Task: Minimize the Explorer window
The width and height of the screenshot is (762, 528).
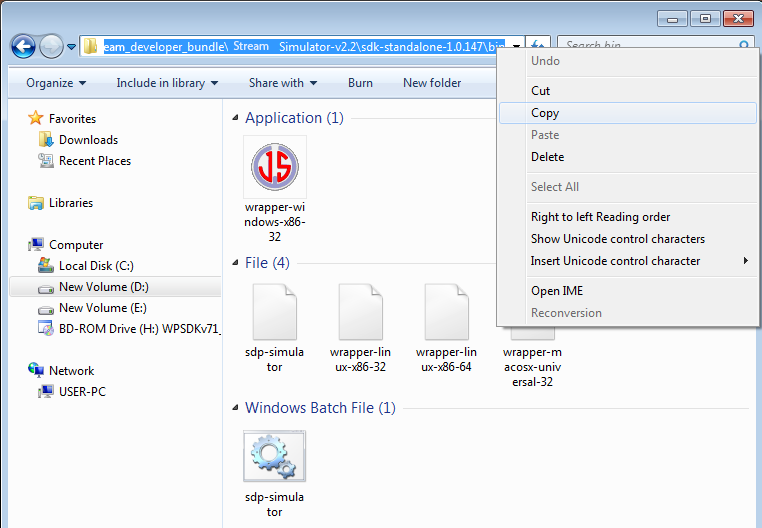Action: (672, 19)
